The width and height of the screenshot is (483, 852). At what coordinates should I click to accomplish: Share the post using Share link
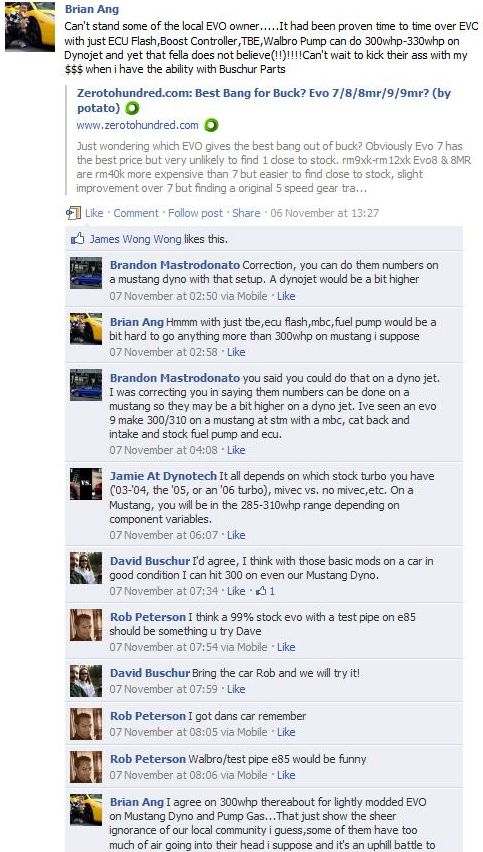246,213
